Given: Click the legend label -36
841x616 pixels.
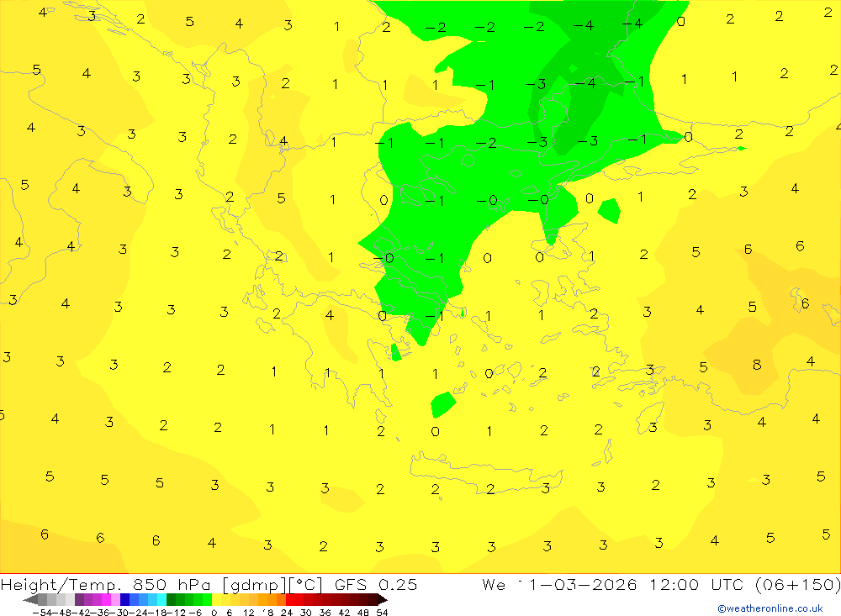Looking at the screenshot, I should pyautogui.click(x=100, y=613).
